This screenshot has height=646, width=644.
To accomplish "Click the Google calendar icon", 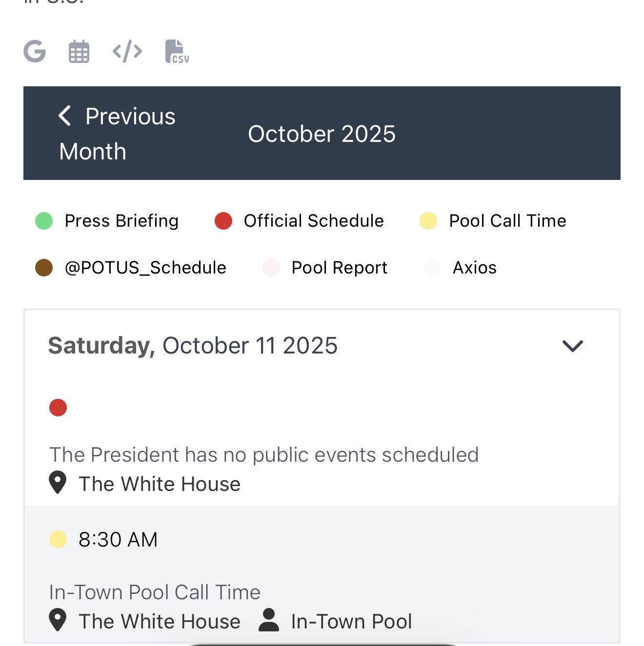I will [35, 51].
